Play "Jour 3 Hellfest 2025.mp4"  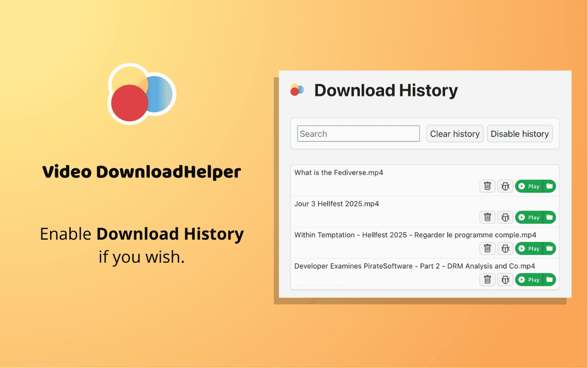[529, 217]
